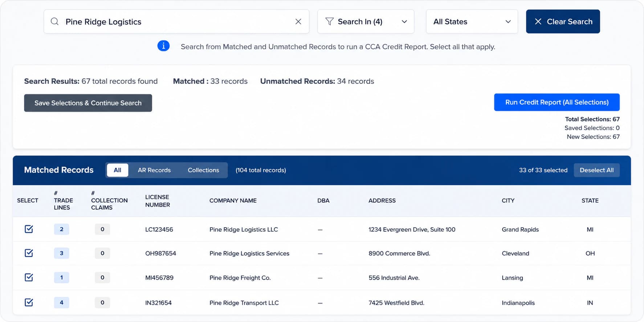Click the # TRADE LINES column header
This screenshot has width=644, height=322.
[63, 200]
